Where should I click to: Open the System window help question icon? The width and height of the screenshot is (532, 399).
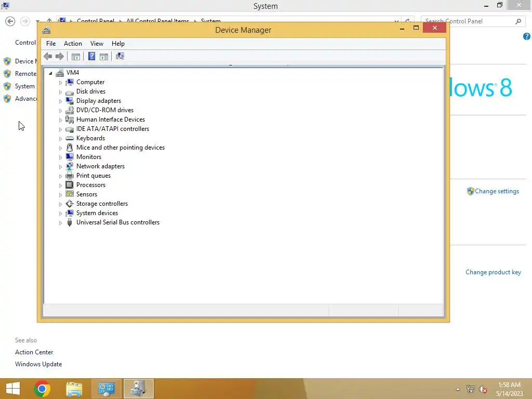[x=527, y=36]
